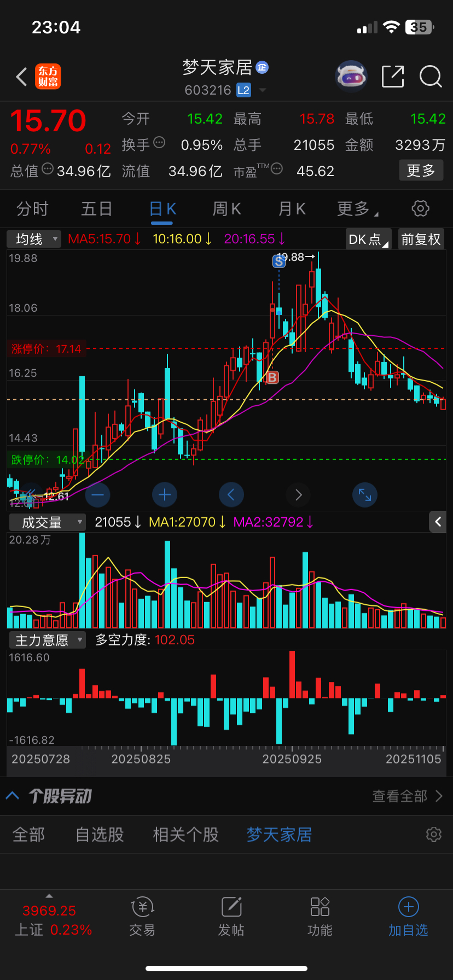Tap the 涨停价 17.14 limit line label
This screenshot has height=980, width=453.
[x=46, y=349]
